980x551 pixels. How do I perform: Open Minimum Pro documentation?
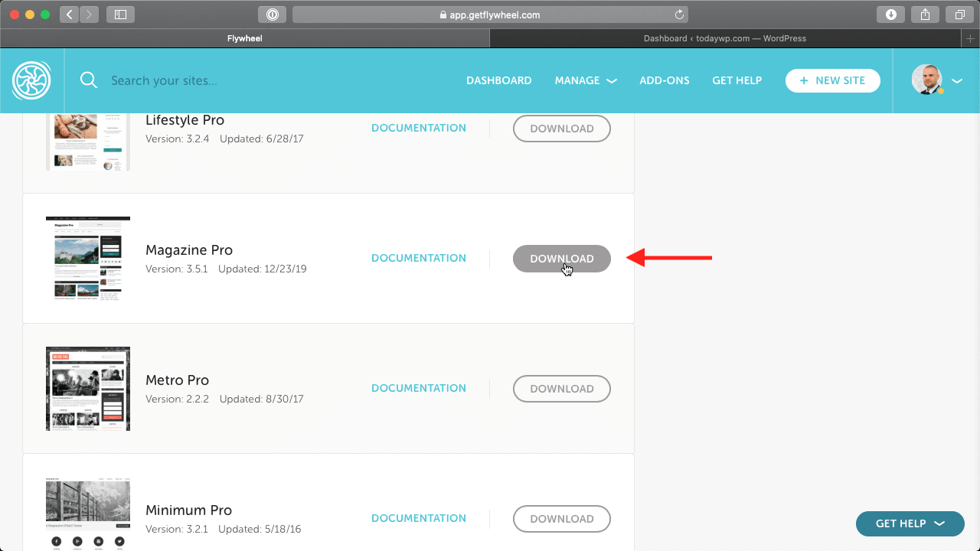[419, 518]
